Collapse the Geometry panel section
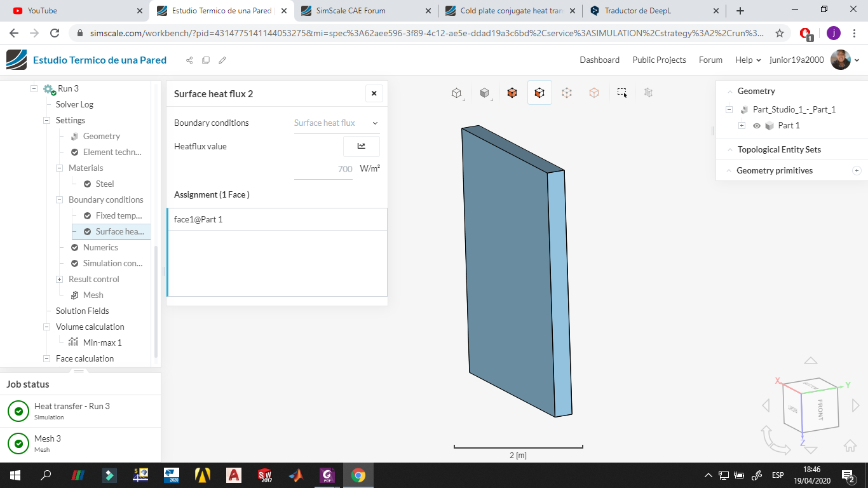Screen dimensions: 868x488 click(730, 91)
